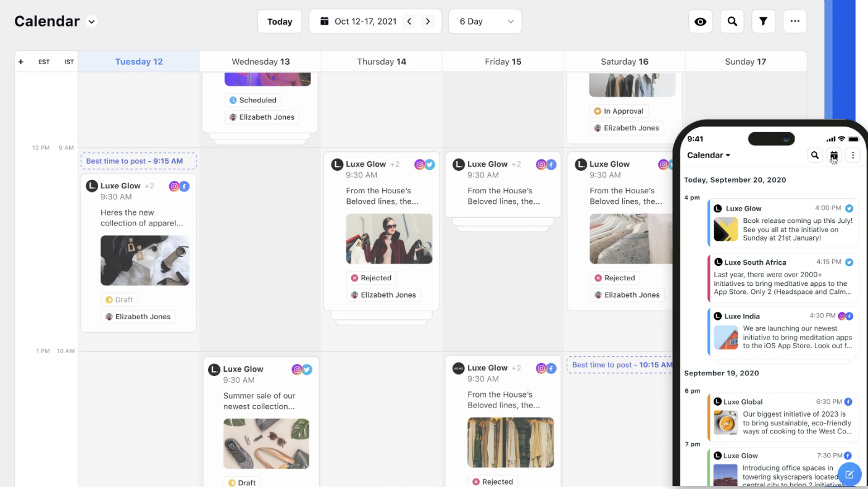
Task: Click Twitter icon on Thursday's Luxe Glow post
Action: 430,164
